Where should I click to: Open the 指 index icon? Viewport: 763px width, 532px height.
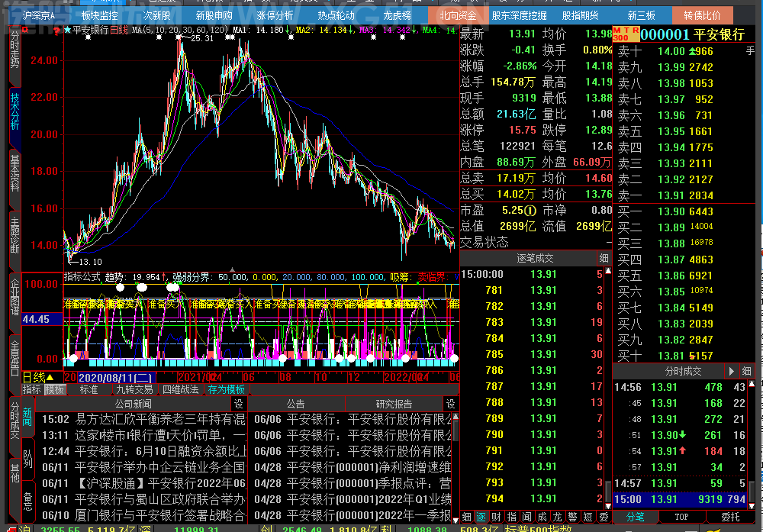511,517
